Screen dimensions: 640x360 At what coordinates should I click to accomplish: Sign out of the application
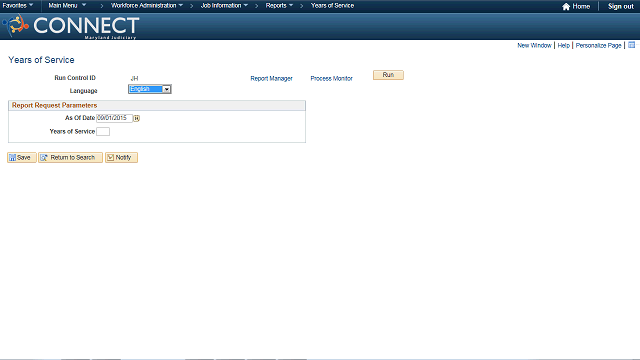coord(620,7)
